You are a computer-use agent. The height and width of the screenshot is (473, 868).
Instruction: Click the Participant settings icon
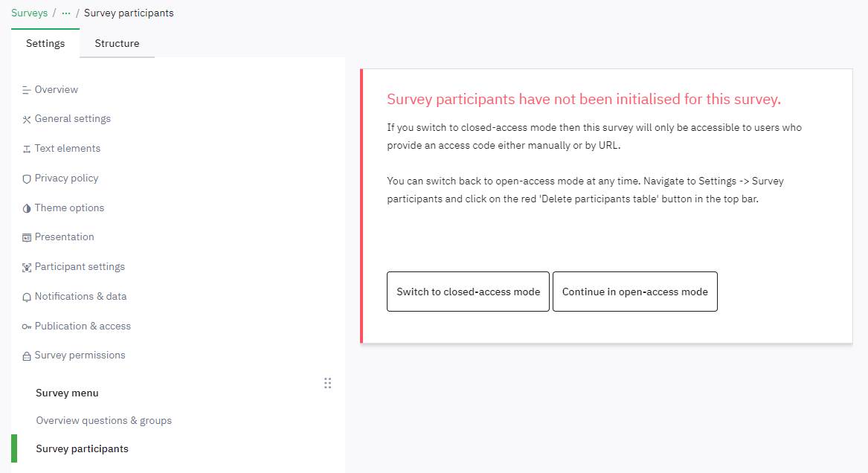click(x=27, y=267)
